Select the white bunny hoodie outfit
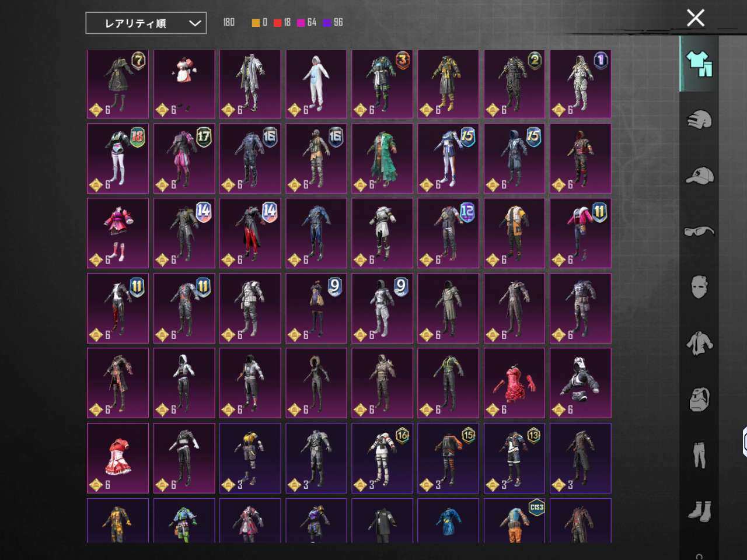Viewport: 747px width, 560px height. click(316, 84)
